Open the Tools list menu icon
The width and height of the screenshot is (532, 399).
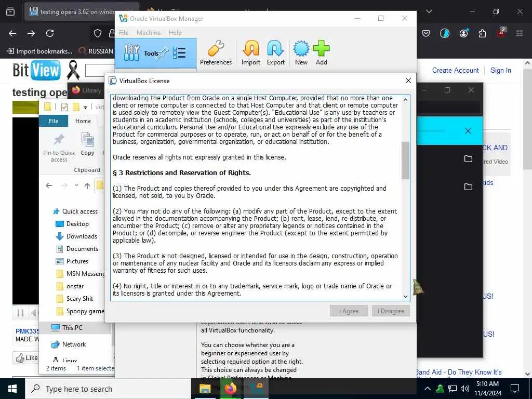coord(179,53)
